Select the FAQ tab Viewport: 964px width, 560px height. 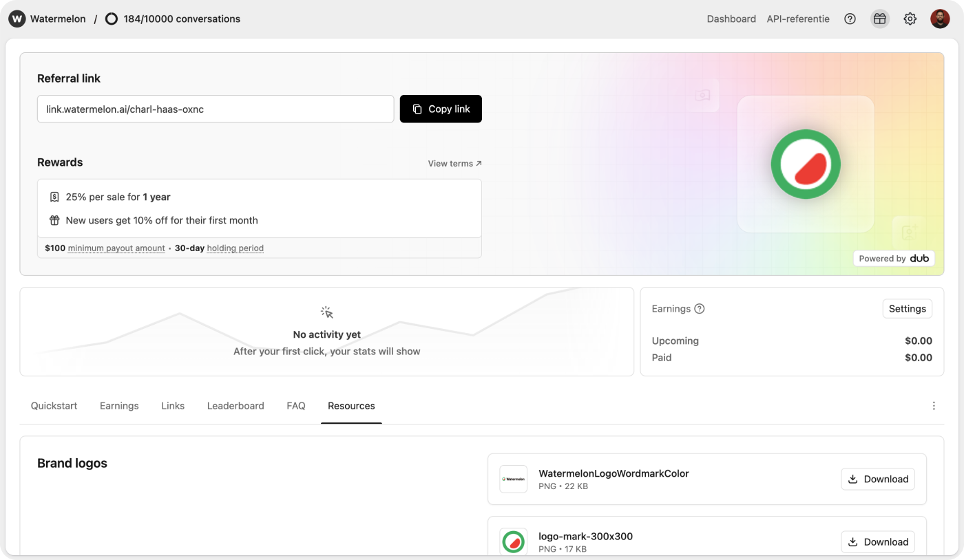296,406
